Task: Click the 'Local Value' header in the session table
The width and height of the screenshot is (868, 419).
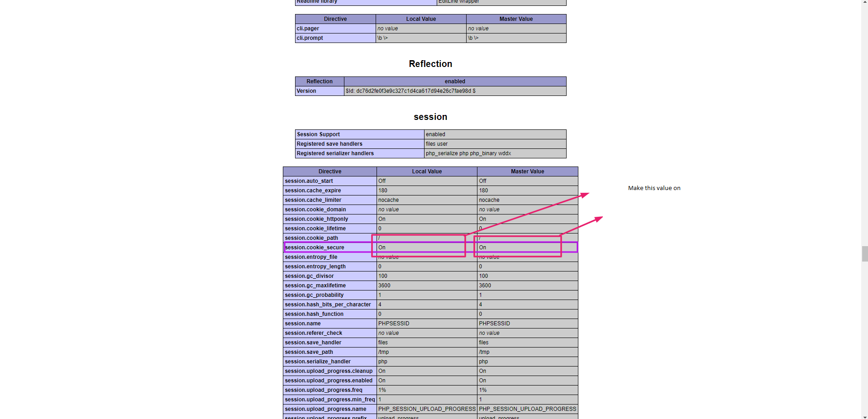Action: (427, 171)
